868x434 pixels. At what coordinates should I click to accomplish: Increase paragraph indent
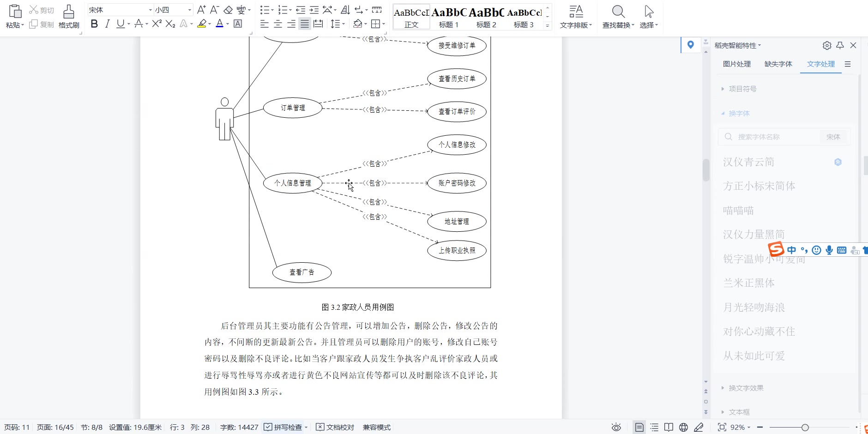(x=314, y=10)
